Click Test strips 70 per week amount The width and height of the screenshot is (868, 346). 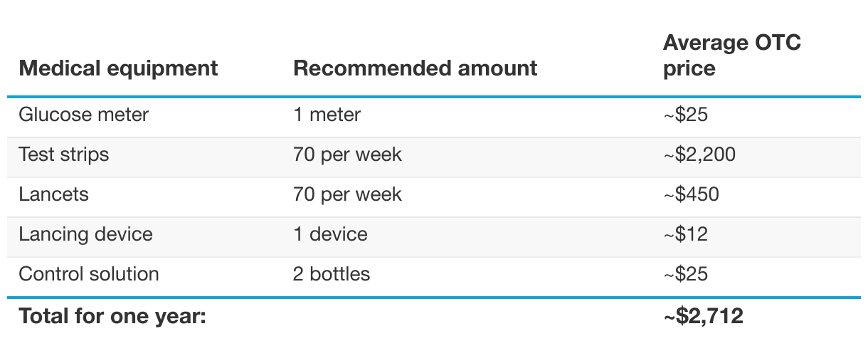tap(347, 154)
